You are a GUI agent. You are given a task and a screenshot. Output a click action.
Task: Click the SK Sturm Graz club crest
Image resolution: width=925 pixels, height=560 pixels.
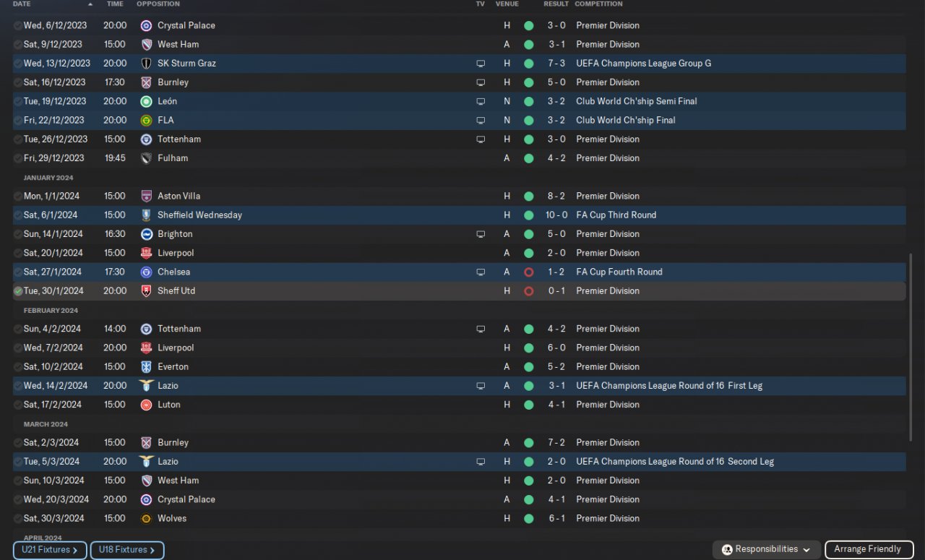[x=146, y=64]
